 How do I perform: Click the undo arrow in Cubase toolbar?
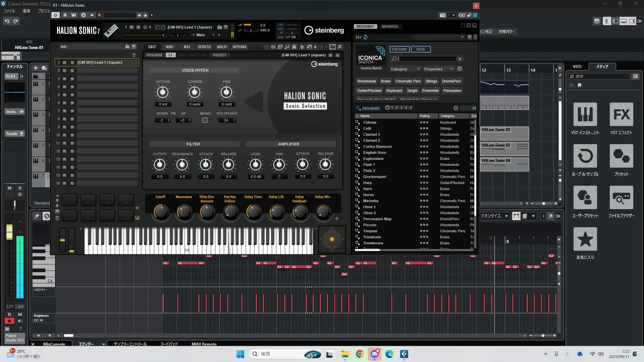[x=7, y=21]
